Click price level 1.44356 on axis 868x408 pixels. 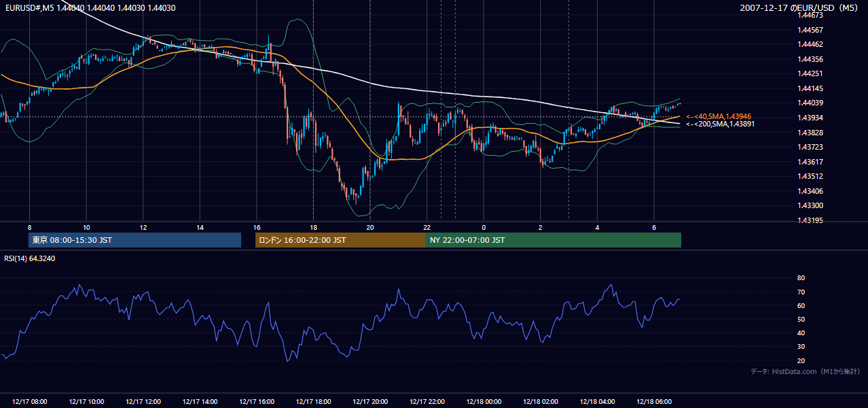809,59
